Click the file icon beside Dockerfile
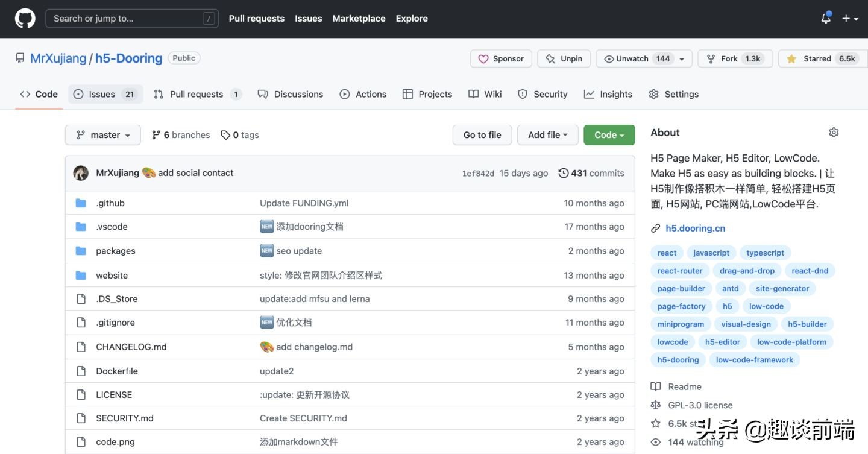Image resolution: width=868 pixels, height=454 pixels. point(81,371)
